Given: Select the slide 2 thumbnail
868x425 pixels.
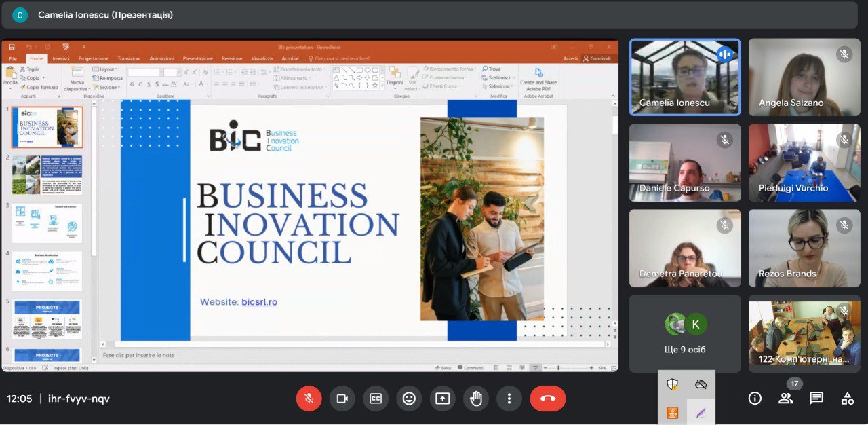Looking at the screenshot, I should point(47,174).
